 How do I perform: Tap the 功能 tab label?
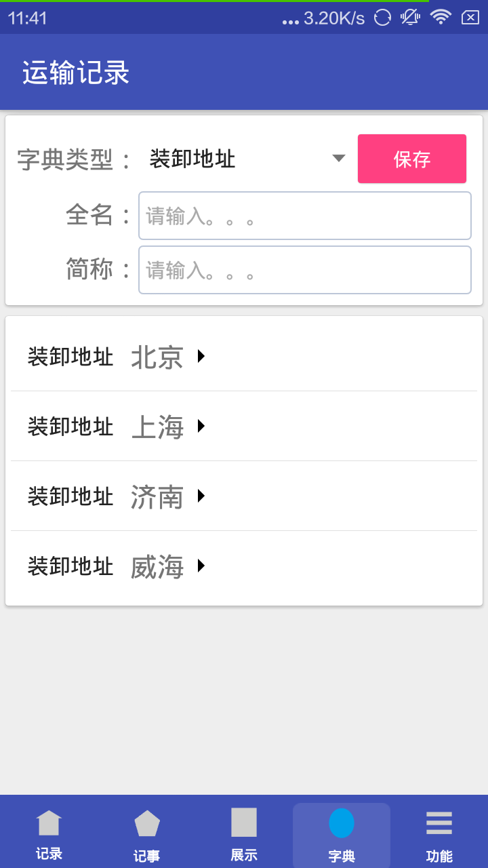click(x=439, y=856)
